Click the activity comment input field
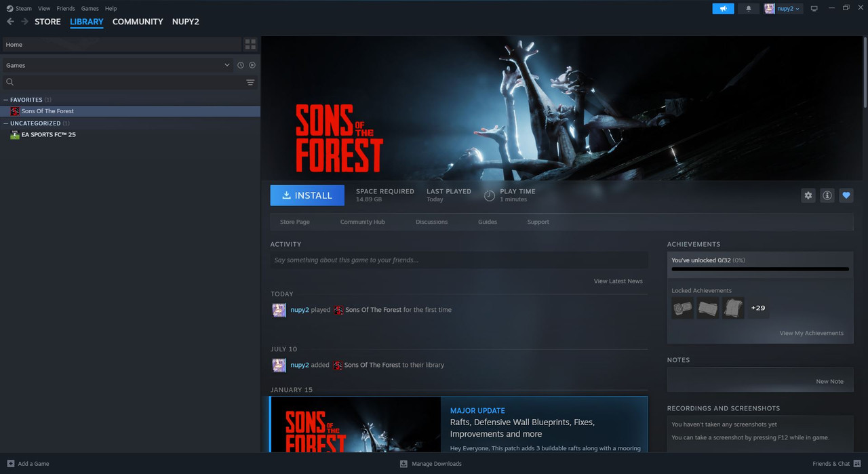This screenshot has width=868, height=474. (x=459, y=260)
